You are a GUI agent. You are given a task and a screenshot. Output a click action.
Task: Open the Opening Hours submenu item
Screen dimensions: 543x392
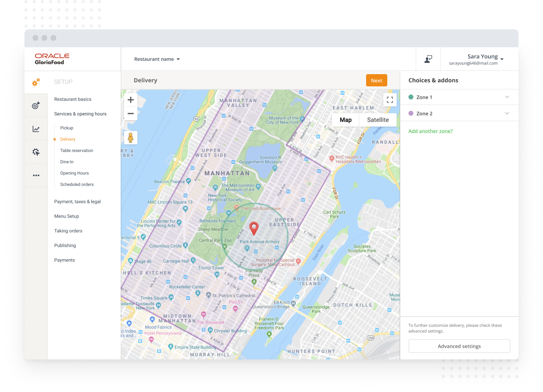[75, 173]
